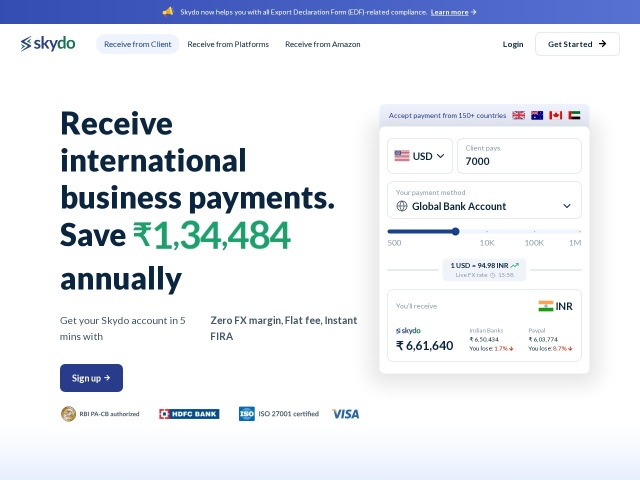
Task: Click the VISA logo
Action: coord(345,414)
